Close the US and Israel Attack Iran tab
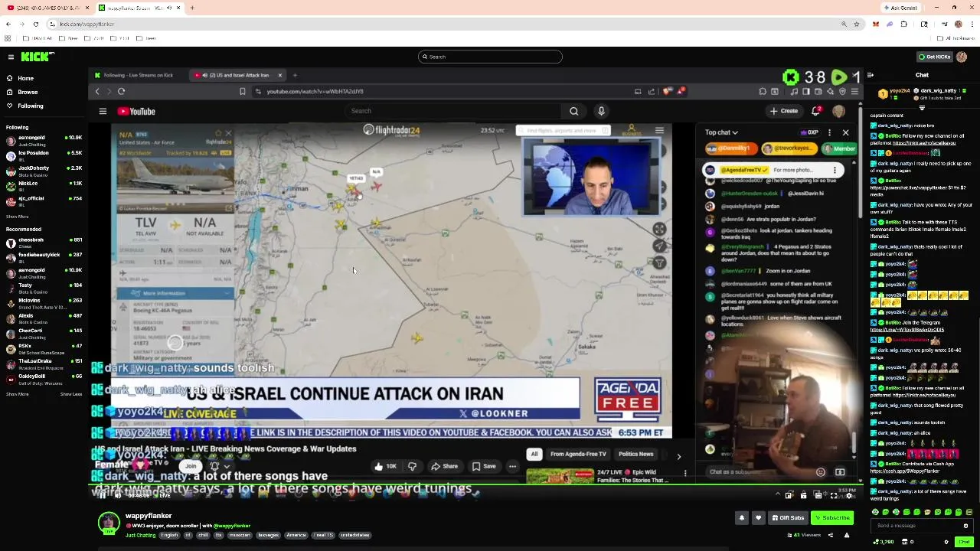The height and width of the screenshot is (551, 980). [x=280, y=75]
